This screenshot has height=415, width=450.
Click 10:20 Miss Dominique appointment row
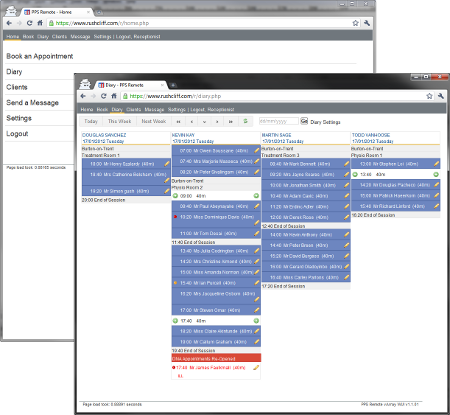tap(216, 219)
